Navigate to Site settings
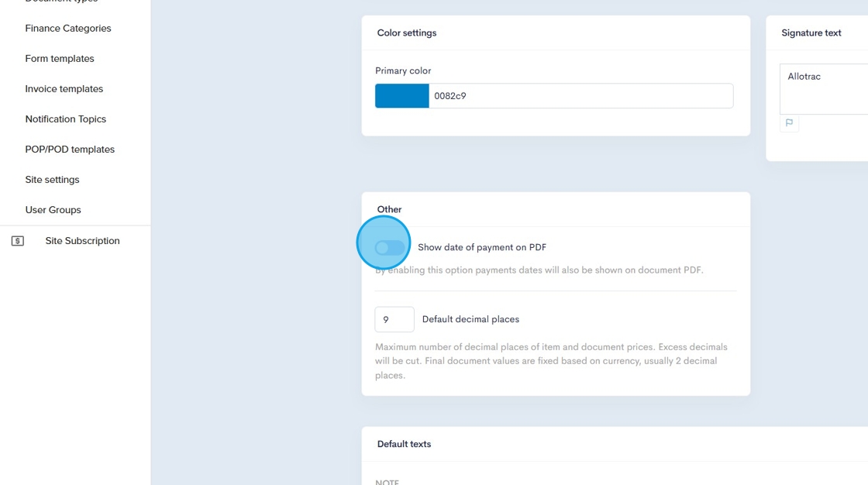Image resolution: width=868 pixels, height=485 pixels. (x=52, y=180)
